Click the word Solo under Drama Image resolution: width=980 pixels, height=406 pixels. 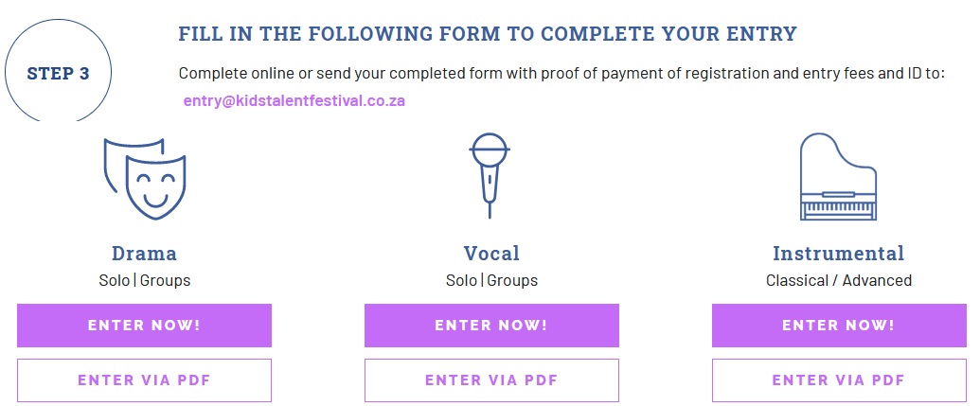tap(115, 280)
